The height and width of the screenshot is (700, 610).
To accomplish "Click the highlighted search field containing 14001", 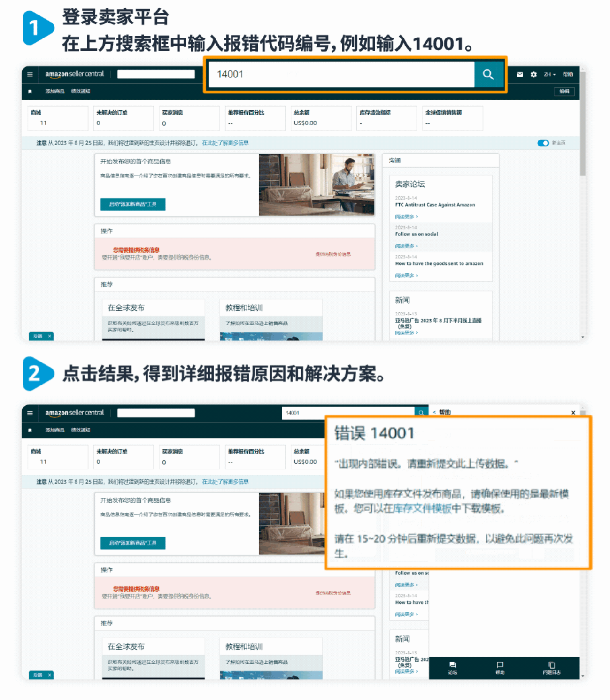I will [340, 75].
